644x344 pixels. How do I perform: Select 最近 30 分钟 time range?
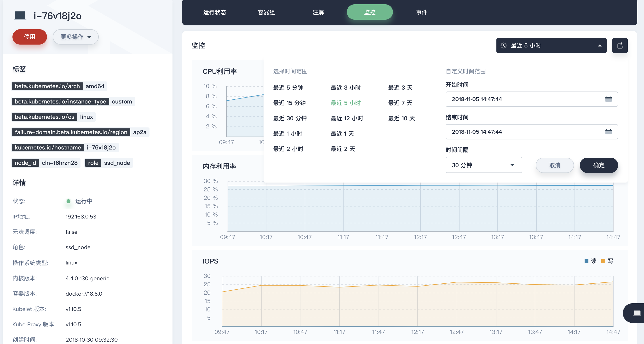(x=290, y=118)
